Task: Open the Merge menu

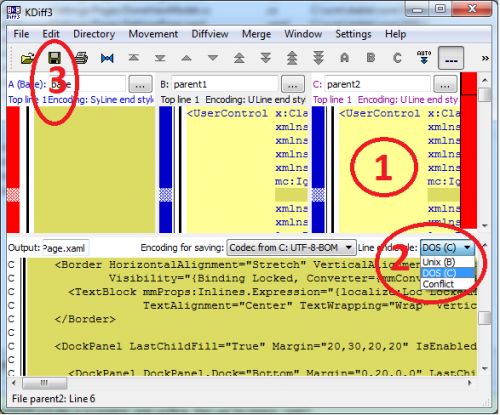Action: pyautogui.click(x=256, y=34)
